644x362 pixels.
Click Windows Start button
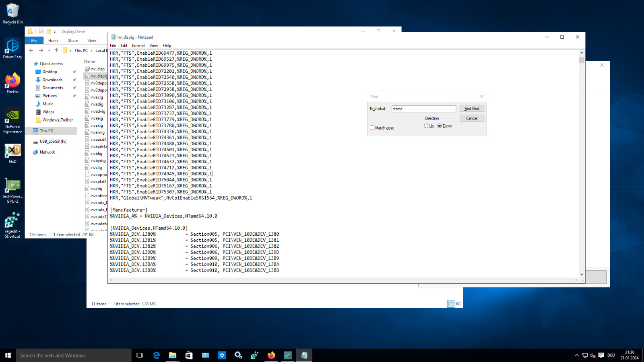coord(8,355)
